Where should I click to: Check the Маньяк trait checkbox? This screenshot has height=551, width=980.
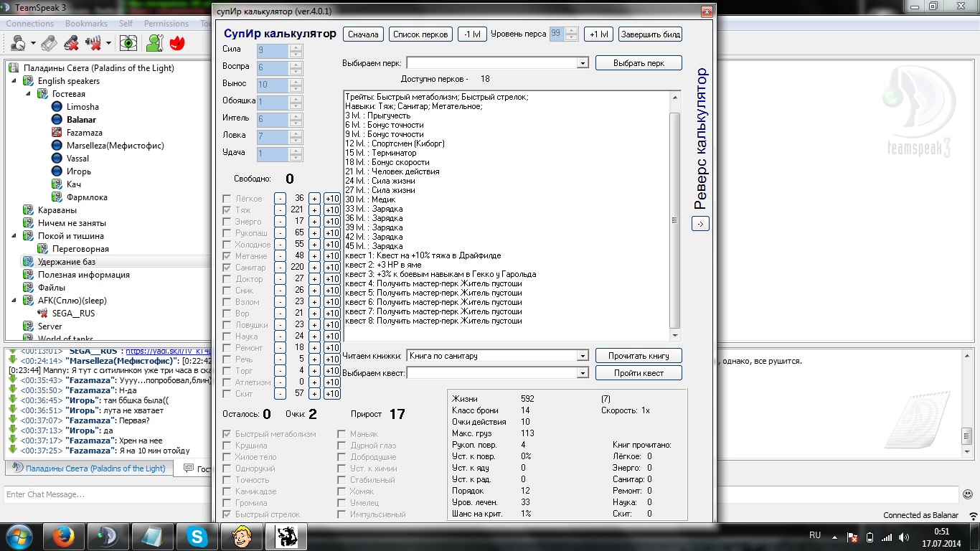342,434
